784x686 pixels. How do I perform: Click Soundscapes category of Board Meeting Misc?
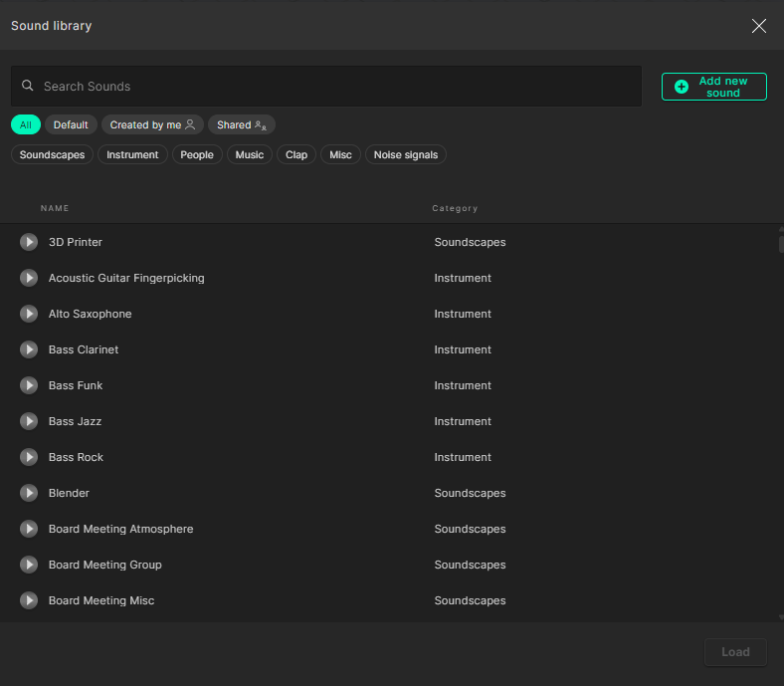pos(470,600)
